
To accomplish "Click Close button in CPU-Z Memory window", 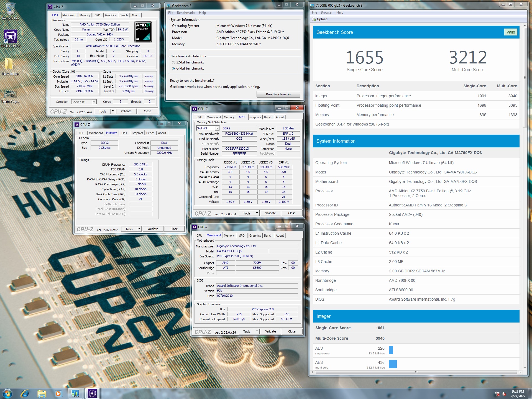I will pyautogui.click(x=174, y=229).
